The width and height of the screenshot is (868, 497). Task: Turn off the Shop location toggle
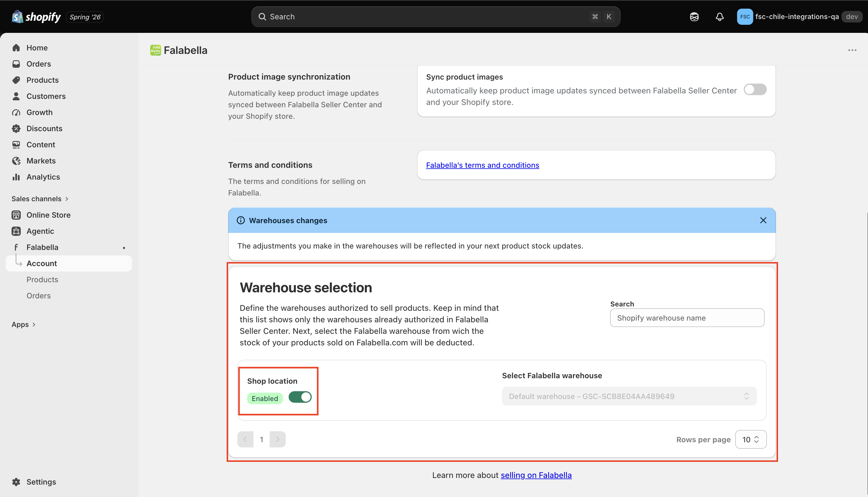point(300,397)
